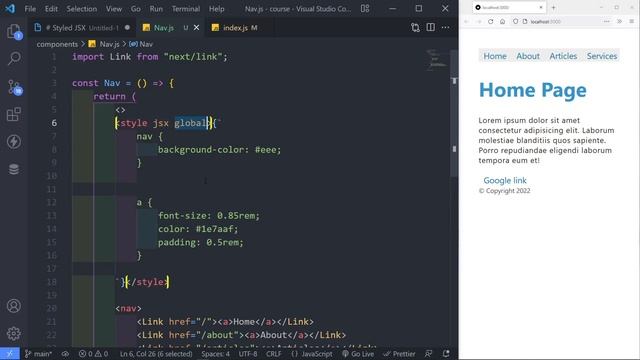Click the components breadcrumb segment
640x360 pixels.
click(57, 44)
